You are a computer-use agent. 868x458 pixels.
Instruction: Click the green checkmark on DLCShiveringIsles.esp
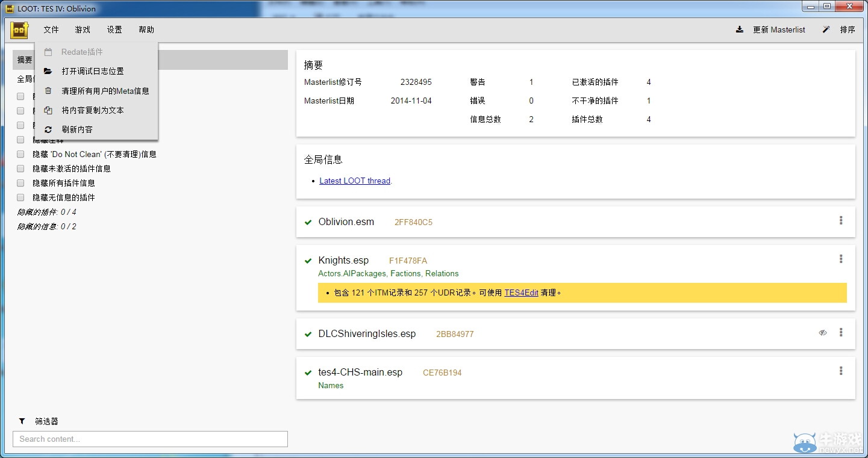click(x=308, y=335)
